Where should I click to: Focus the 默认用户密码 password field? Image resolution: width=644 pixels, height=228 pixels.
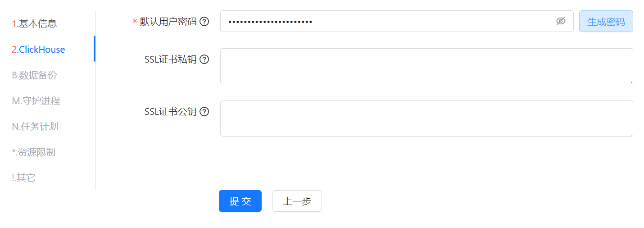(397, 21)
